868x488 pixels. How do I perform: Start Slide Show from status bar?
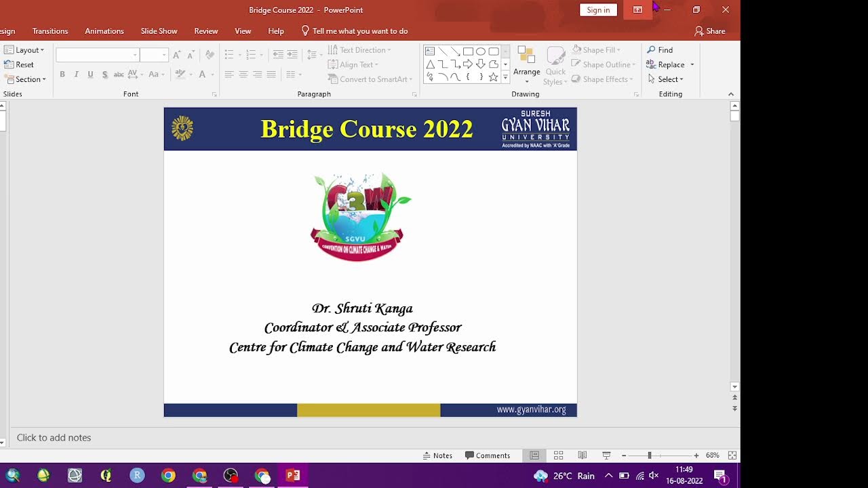(606, 455)
